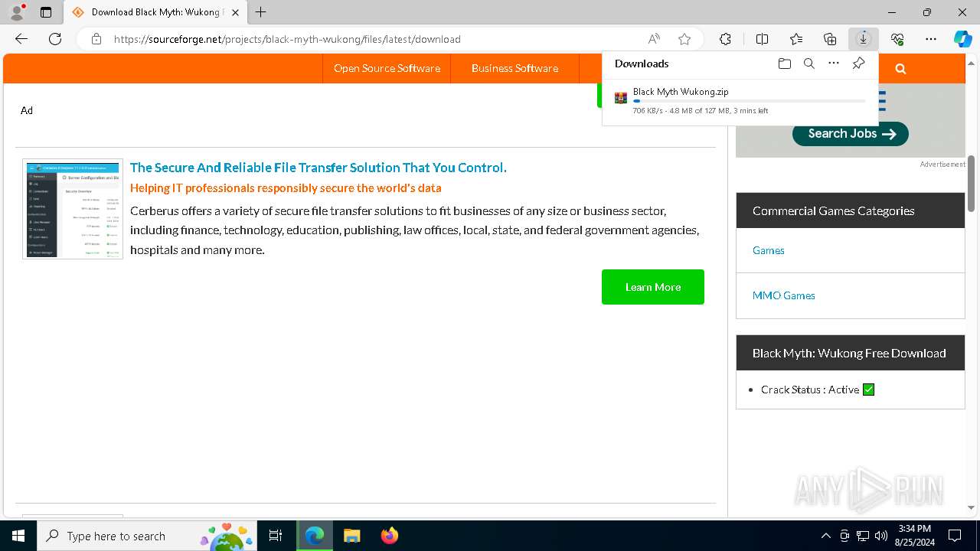This screenshot has height=551, width=980.
Task: Open the tab actions menu icon
Action: pyautogui.click(x=46, y=12)
